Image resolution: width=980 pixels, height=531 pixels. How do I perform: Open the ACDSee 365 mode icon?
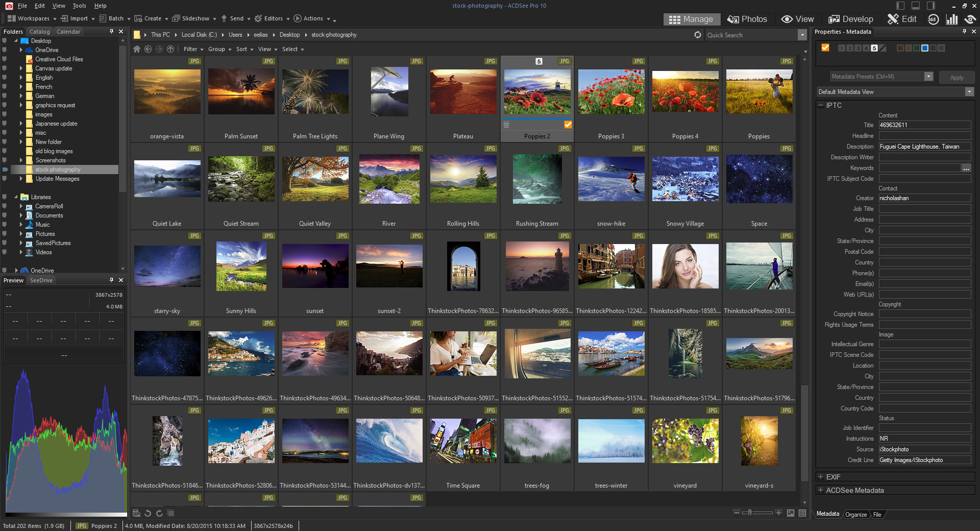[933, 19]
